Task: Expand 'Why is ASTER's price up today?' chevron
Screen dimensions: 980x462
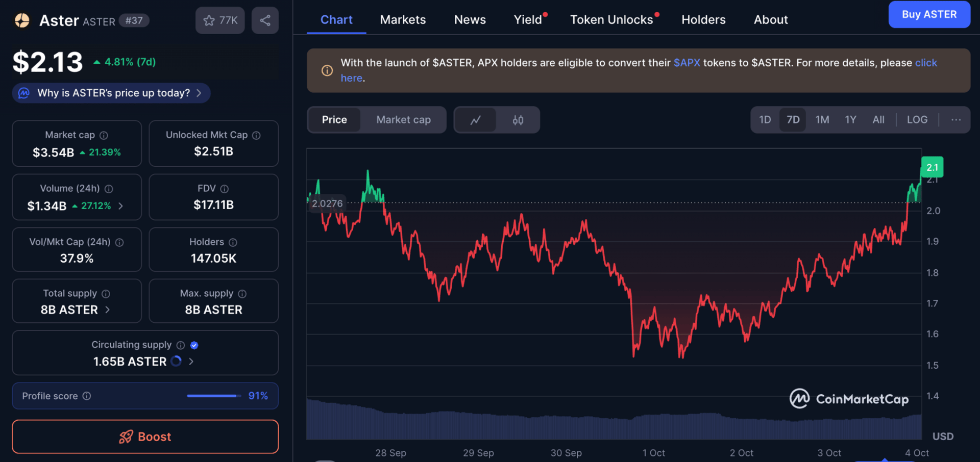Action: click(x=199, y=93)
